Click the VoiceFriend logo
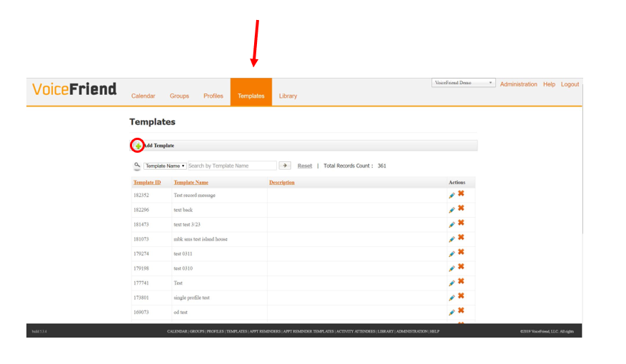The height and width of the screenshot is (364, 626). (74, 89)
